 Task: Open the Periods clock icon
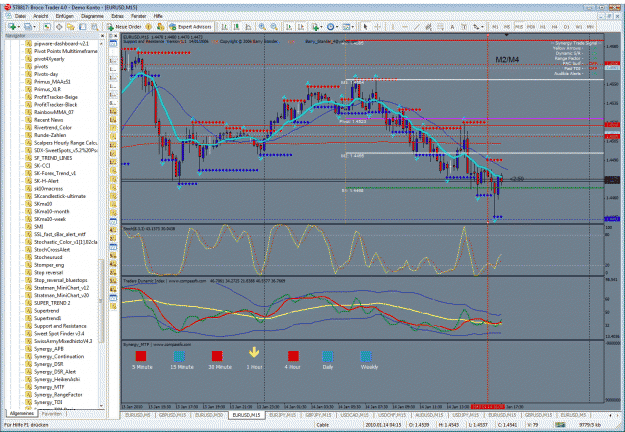click(x=330, y=27)
